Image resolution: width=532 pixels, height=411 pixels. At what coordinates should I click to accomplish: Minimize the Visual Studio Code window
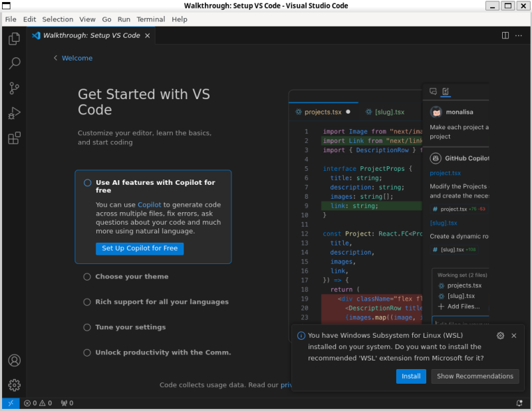click(492, 5)
